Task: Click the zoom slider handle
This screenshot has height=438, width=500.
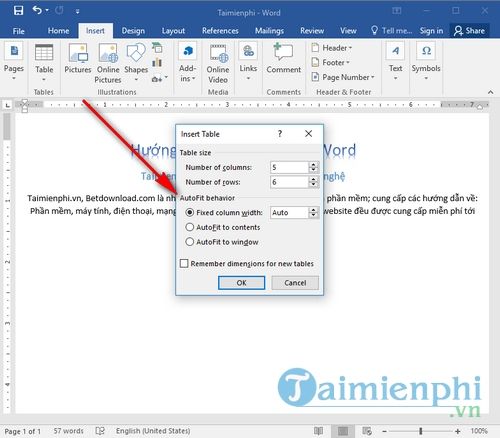Action: coord(421,431)
